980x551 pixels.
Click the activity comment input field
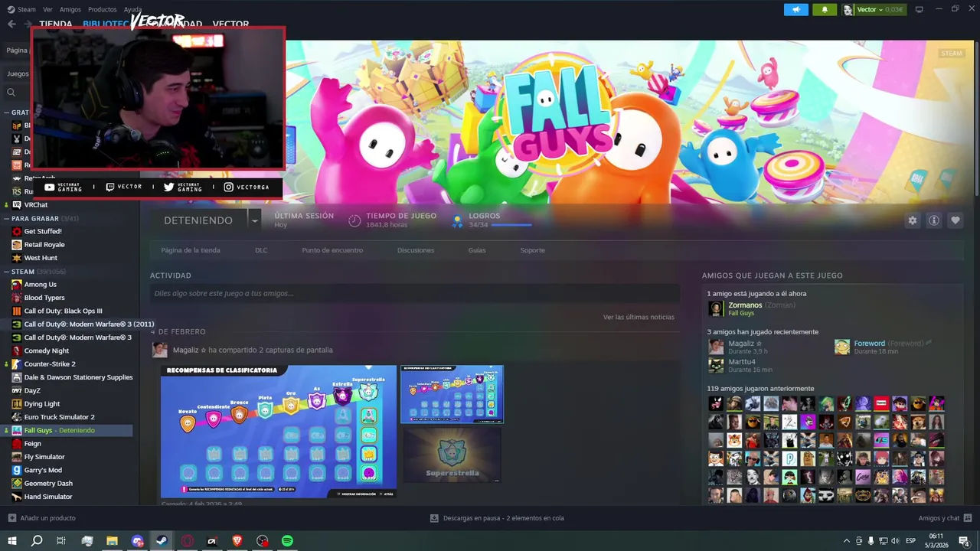point(415,293)
